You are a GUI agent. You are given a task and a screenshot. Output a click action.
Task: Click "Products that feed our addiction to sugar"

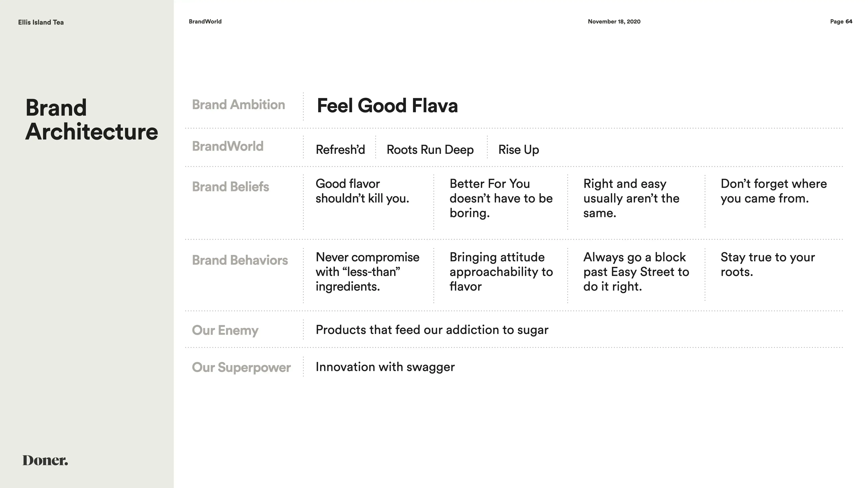pos(432,330)
